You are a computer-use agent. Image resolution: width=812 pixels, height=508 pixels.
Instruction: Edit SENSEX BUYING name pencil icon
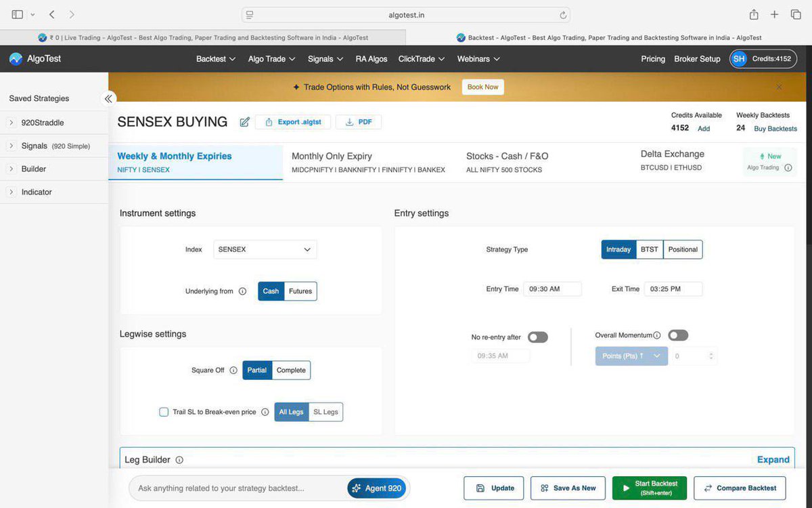pos(245,122)
